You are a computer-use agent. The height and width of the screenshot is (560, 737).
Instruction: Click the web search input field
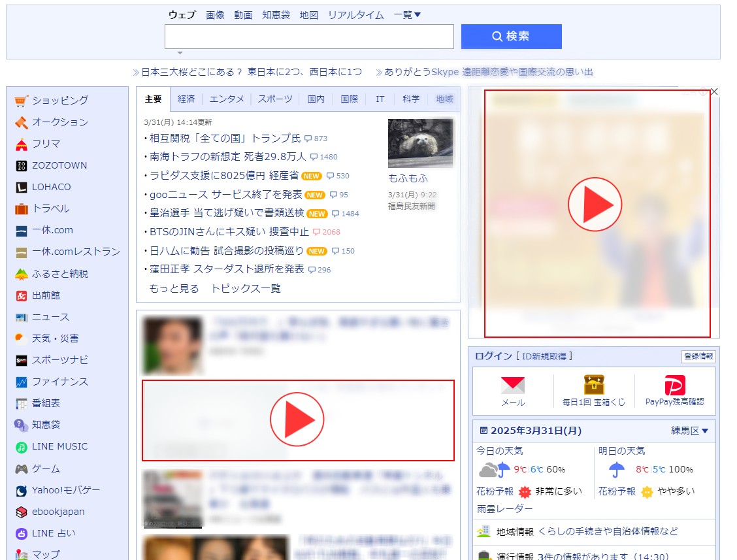pos(309,37)
